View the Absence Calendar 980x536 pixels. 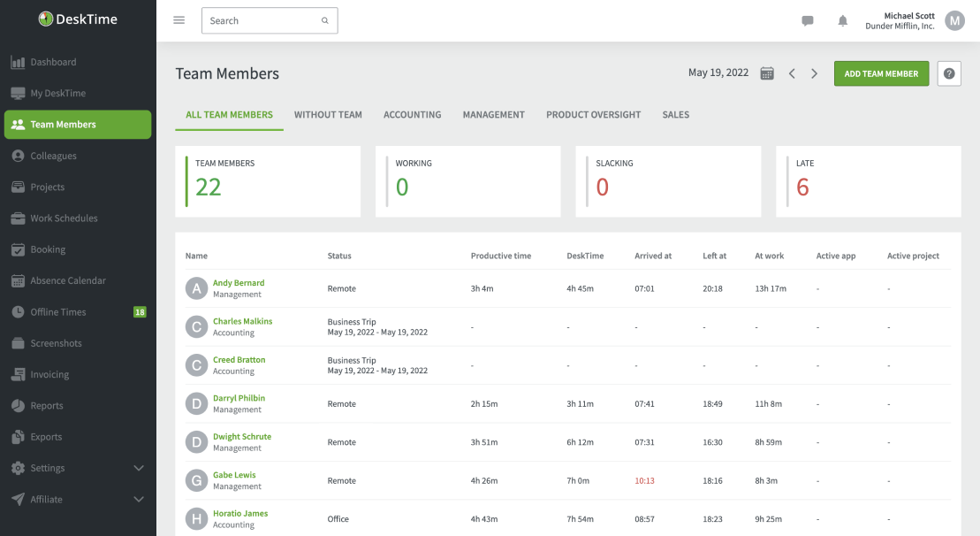69,280
